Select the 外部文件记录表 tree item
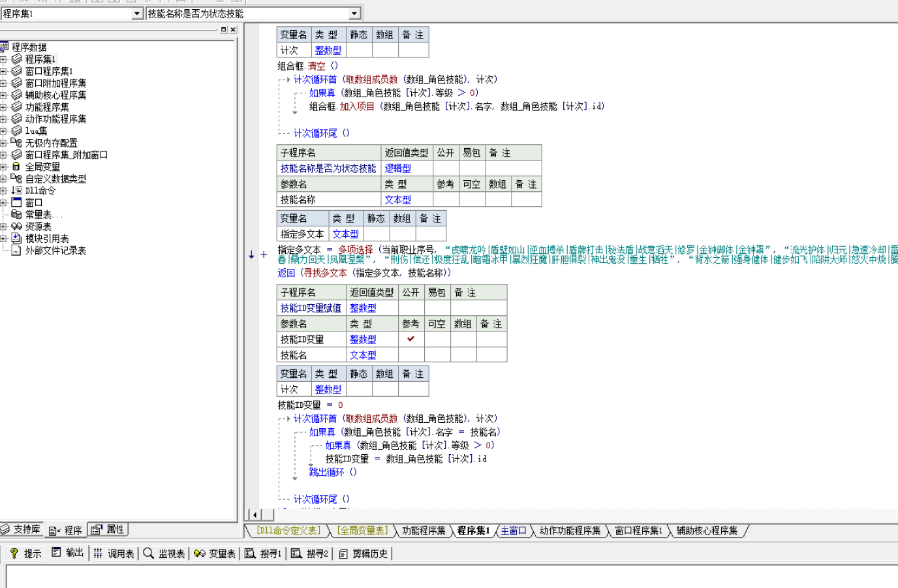This screenshot has width=898, height=588. tap(55, 251)
